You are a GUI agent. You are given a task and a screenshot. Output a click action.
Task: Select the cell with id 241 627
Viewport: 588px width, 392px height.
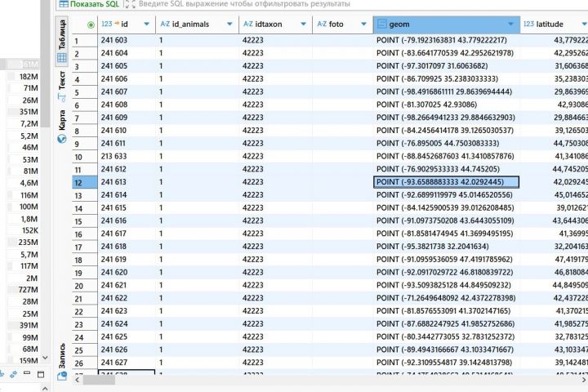pyautogui.click(x=127, y=363)
